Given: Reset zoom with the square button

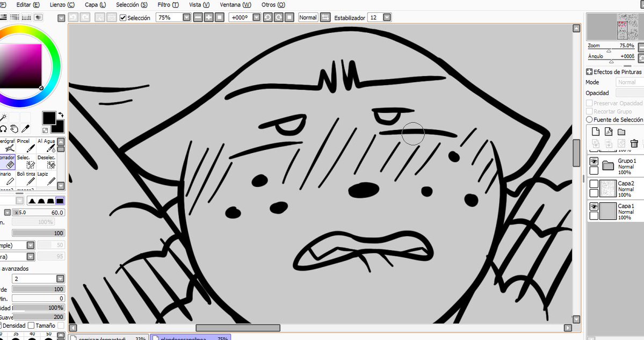Looking at the screenshot, I should point(219,17).
